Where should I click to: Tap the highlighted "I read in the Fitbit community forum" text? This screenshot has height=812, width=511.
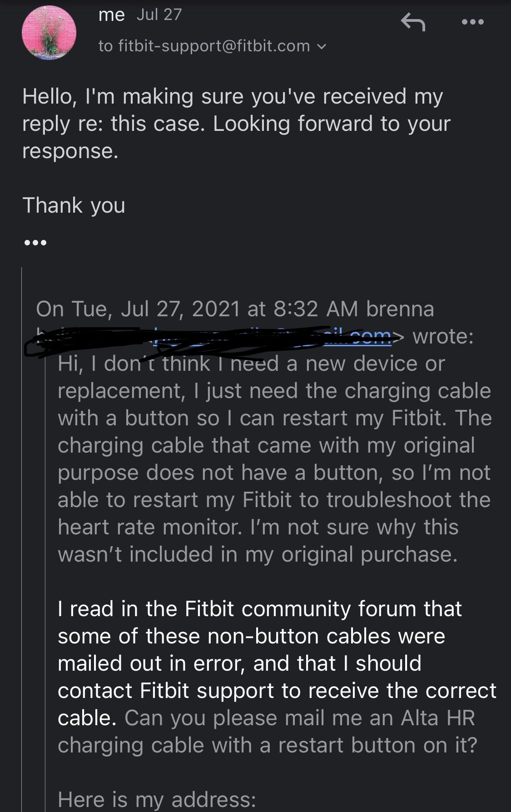click(x=259, y=609)
